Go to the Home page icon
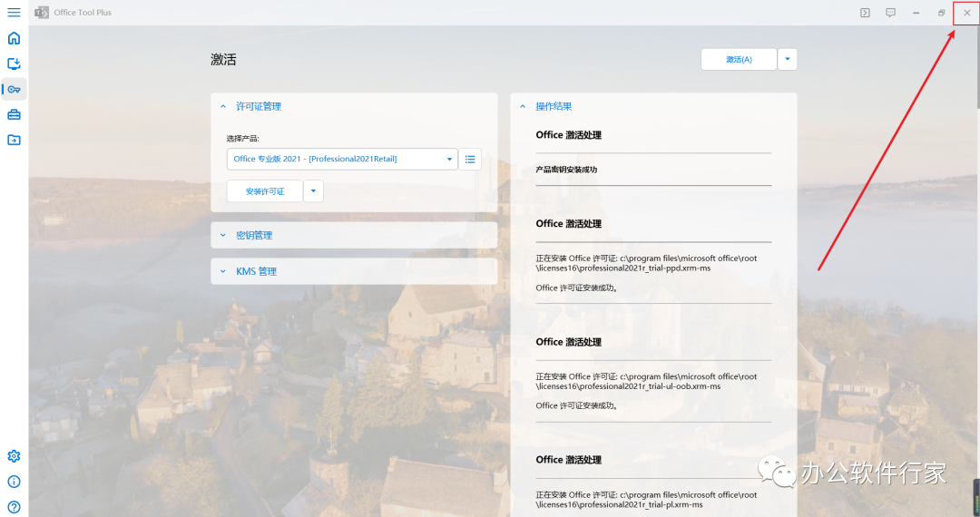The width and height of the screenshot is (980, 517). pos(14,38)
